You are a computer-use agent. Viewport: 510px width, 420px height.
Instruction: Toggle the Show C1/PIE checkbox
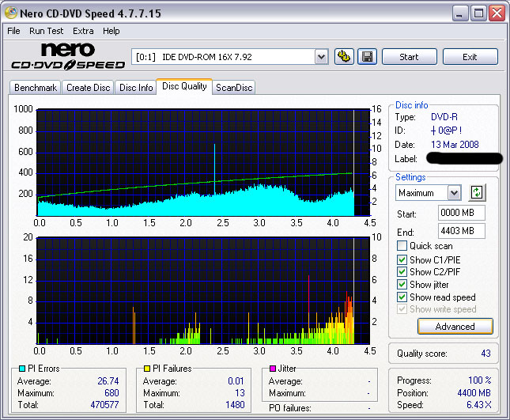402,259
